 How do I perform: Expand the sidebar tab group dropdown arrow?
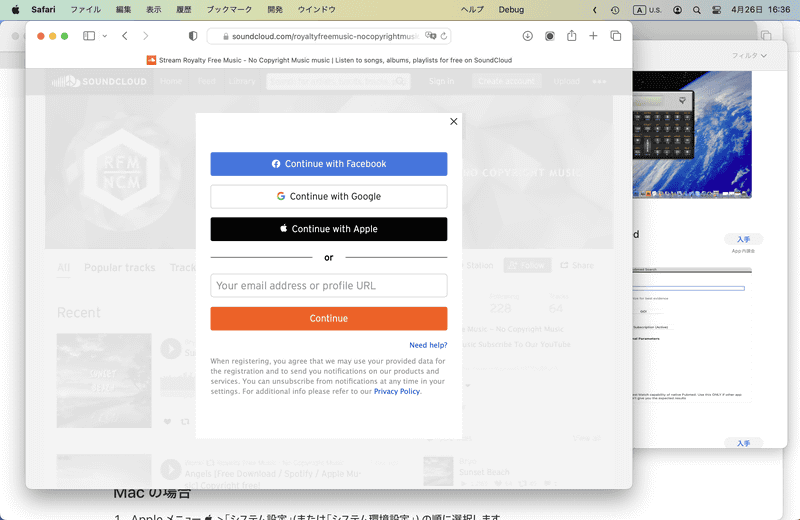tap(105, 36)
